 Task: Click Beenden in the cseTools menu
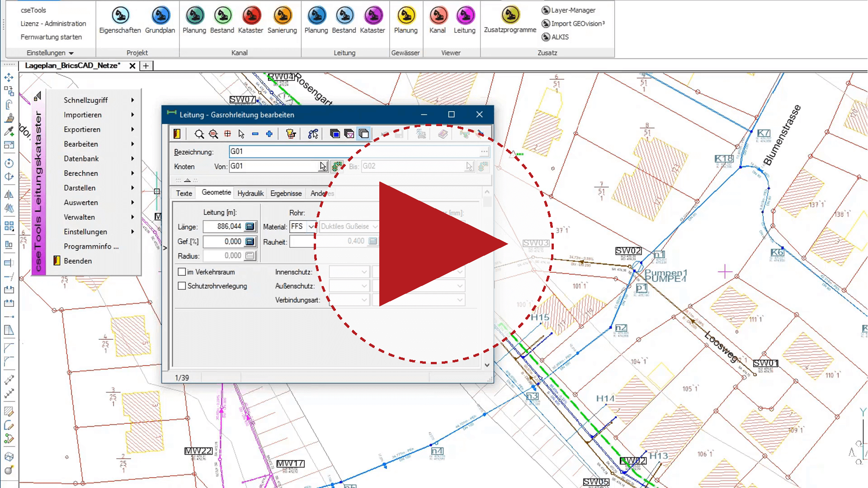77,261
